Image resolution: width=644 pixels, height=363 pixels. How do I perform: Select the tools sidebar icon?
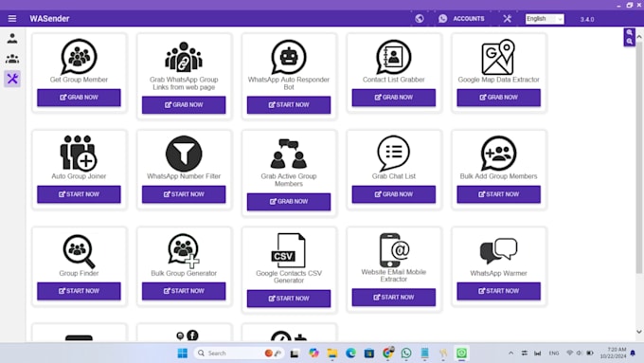tap(12, 79)
